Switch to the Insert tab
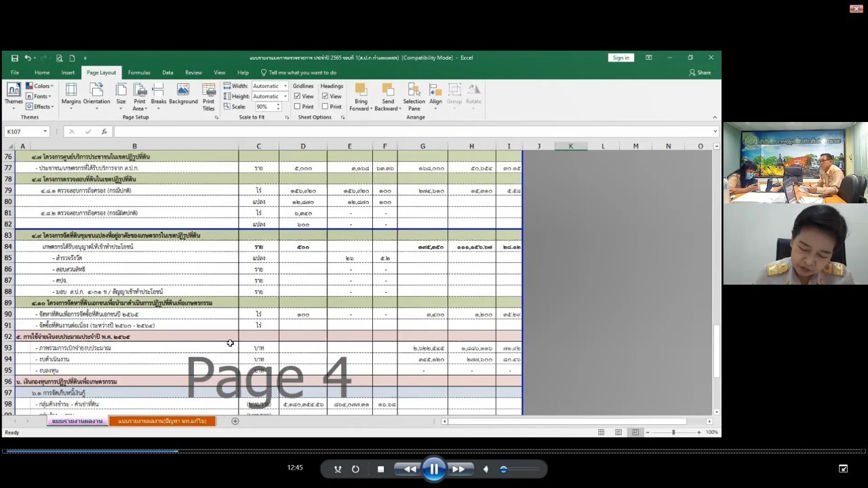The width and height of the screenshot is (868, 488). click(x=68, y=73)
